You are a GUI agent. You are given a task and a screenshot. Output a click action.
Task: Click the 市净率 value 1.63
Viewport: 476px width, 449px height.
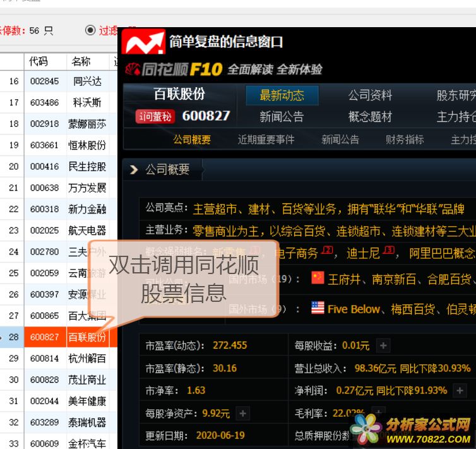(196, 390)
